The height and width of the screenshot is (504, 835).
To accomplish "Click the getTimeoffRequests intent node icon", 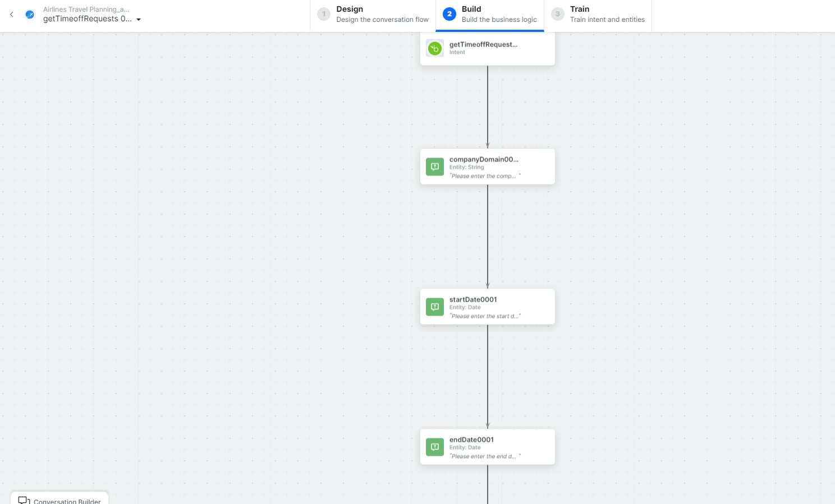I will pyautogui.click(x=435, y=48).
